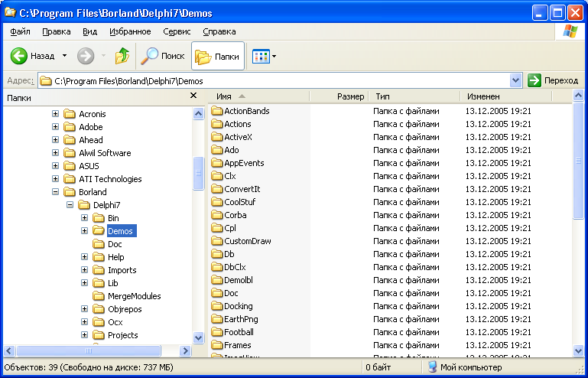Expand the ATI Technologies node
Image resolution: width=588 pixels, height=378 pixels.
[x=56, y=179]
